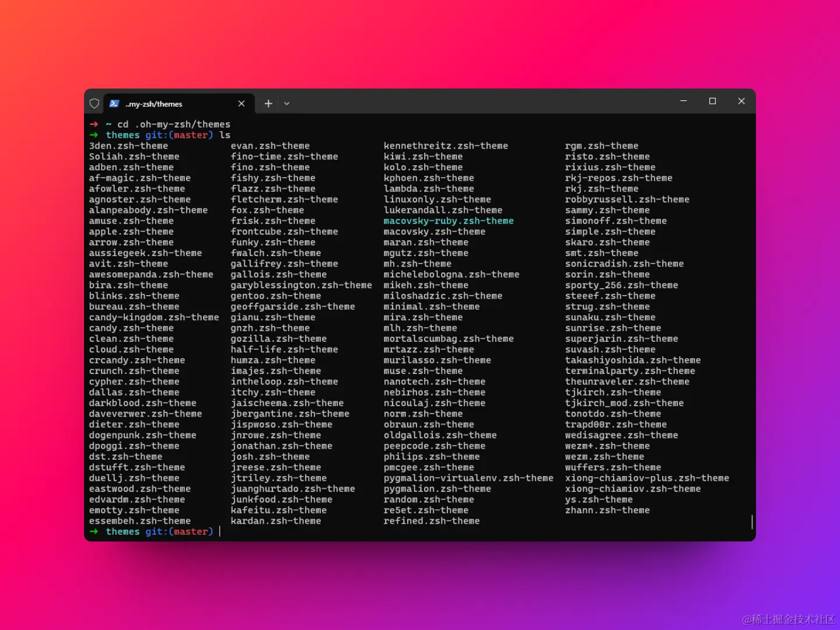Viewport: 840px width, 630px height.
Task: Click 'juanghurtado.zsh-theme' in the output
Action: 293,489
